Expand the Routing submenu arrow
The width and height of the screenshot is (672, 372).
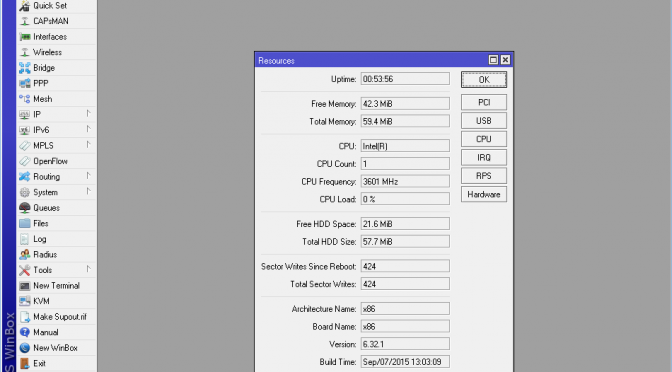tap(88, 176)
